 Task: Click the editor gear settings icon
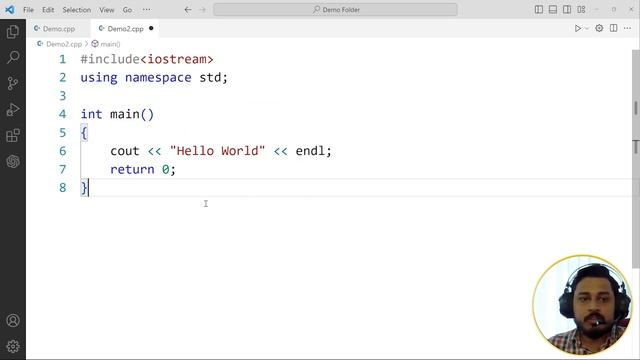coord(599,28)
